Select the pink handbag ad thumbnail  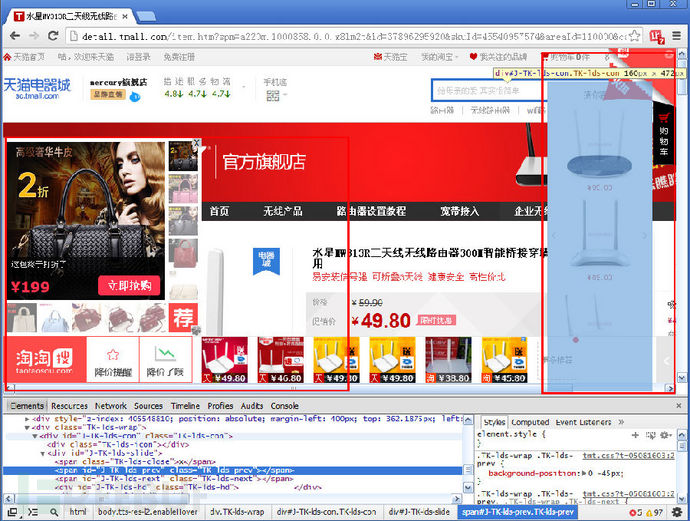(x=183, y=188)
